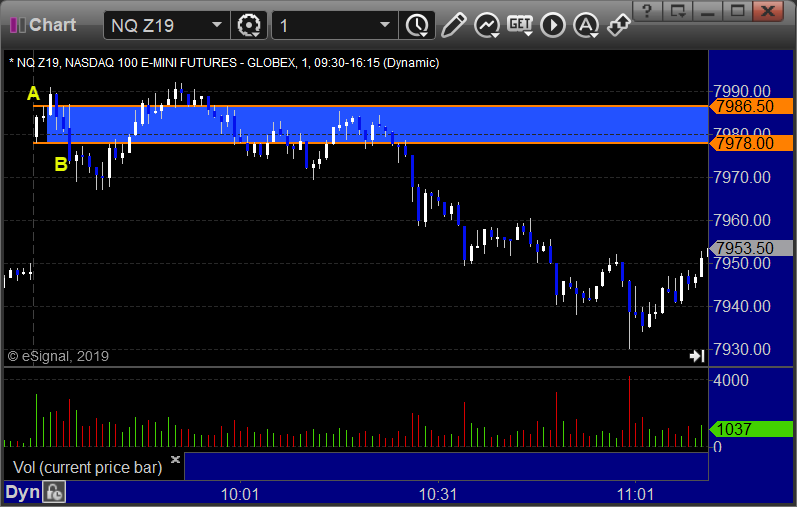Click the 4000 volume axis label
797x507 pixels.
point(730,380)
